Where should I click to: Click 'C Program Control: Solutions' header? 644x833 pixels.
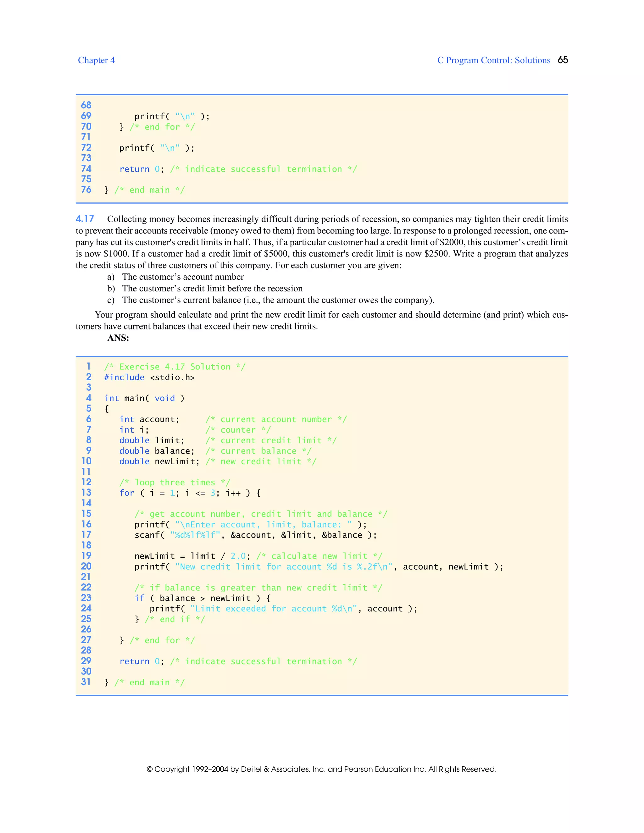coord(493,60)
